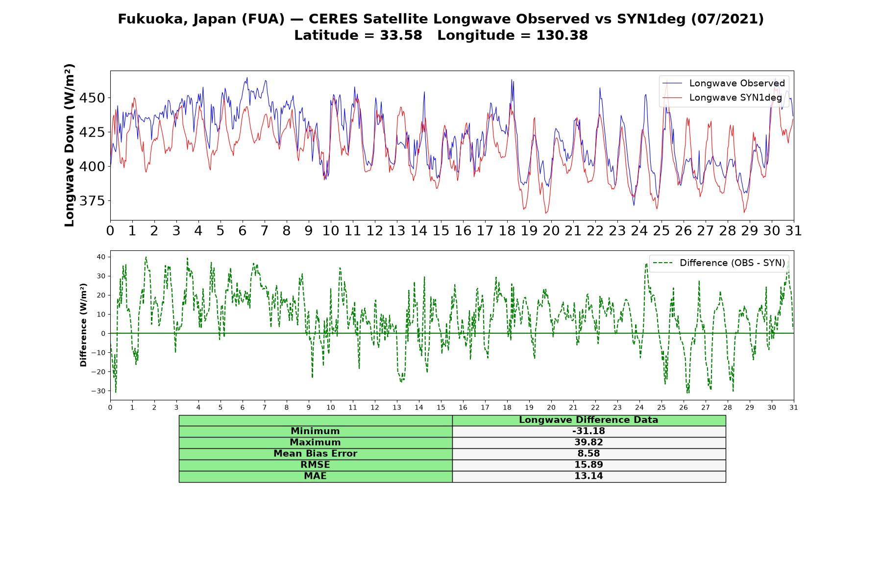Screen dimensions: 882x588
Task: Click the MAE value 13.14 cell
Action: (x=589, y=476)
